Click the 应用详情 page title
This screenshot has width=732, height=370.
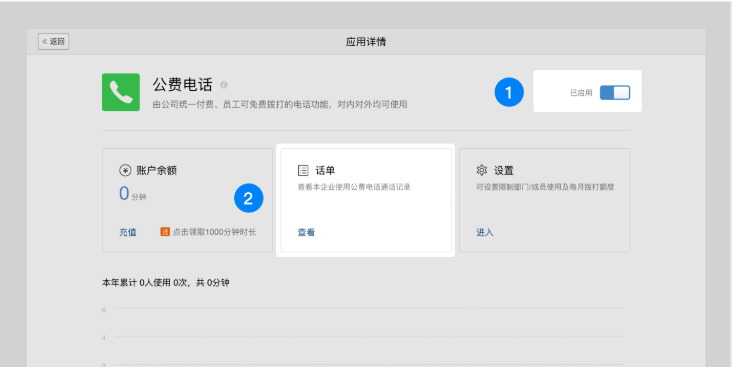[366, 42]
